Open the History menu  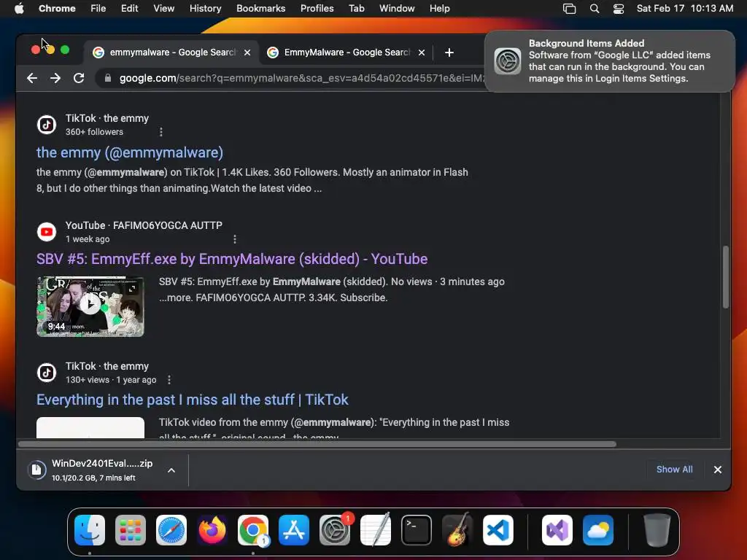point(205,9)
